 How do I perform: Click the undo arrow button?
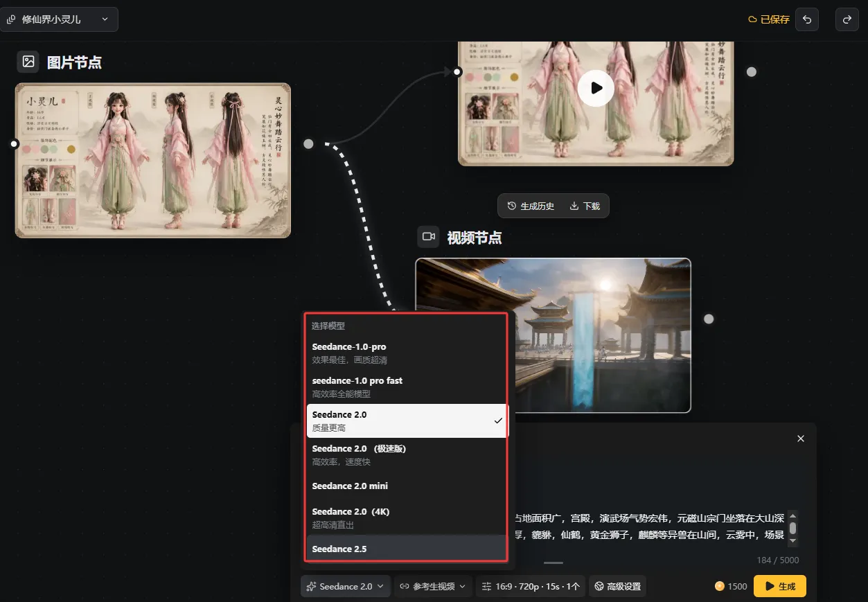coord(807,19)
